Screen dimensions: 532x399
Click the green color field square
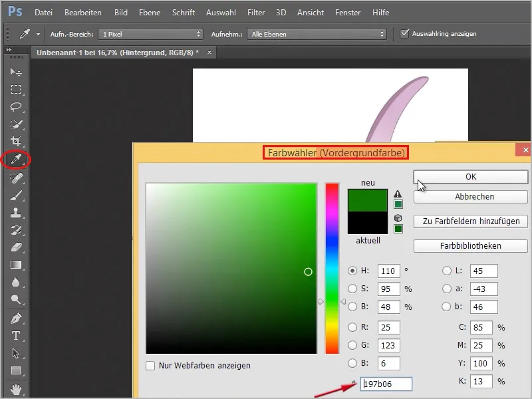pos(231,269)
